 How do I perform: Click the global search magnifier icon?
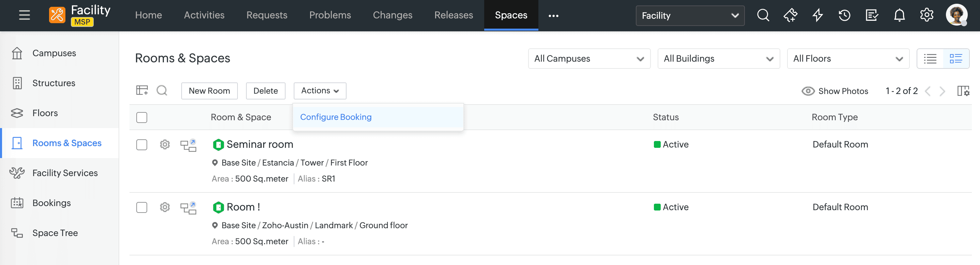[x=763, y=16]
